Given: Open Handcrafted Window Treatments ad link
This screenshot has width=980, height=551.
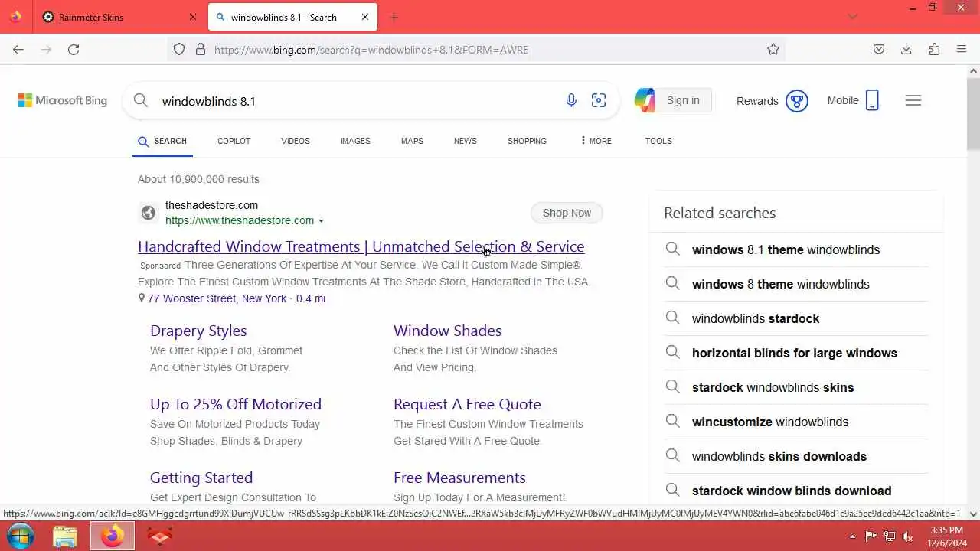Looking at the screenshot, I should [361, 246].
